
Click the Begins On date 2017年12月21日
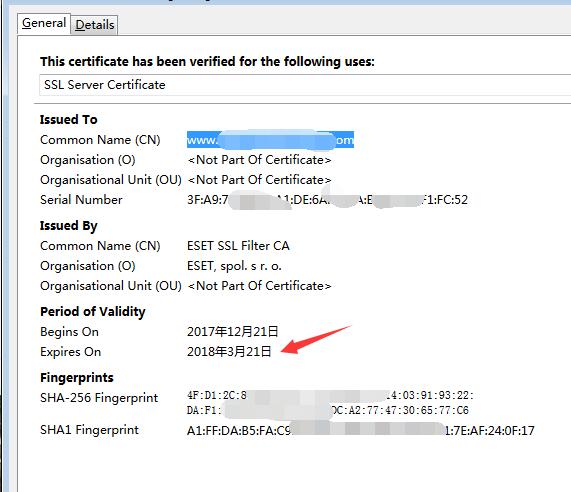233,332
